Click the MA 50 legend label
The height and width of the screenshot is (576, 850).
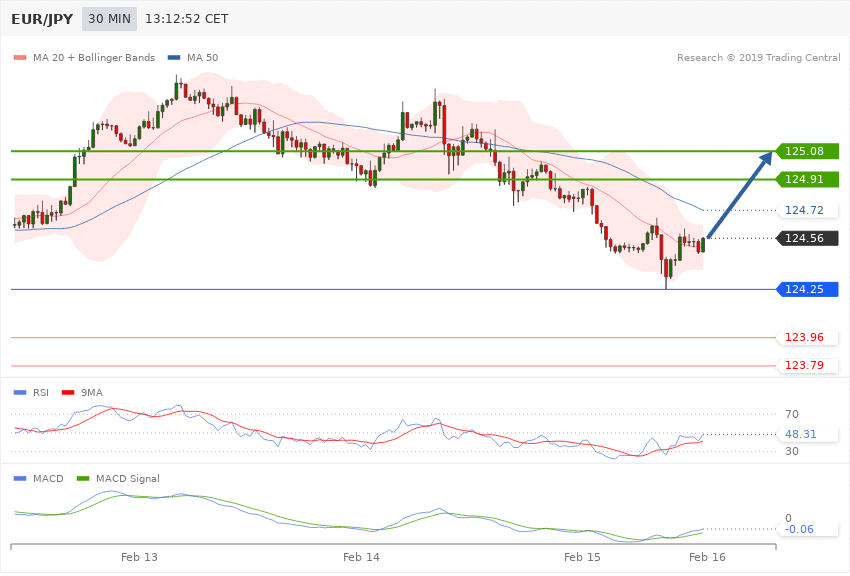pos(202,57)
